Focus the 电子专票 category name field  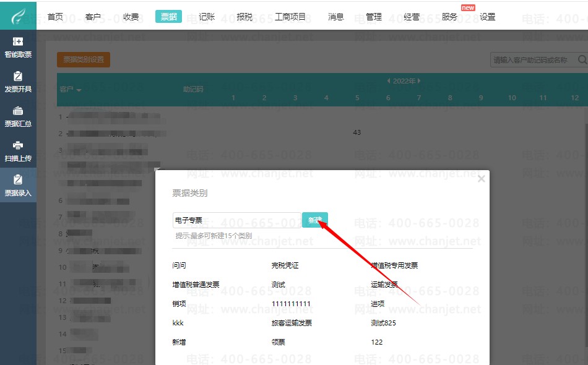pyautogui.click(x=237, y=220)
